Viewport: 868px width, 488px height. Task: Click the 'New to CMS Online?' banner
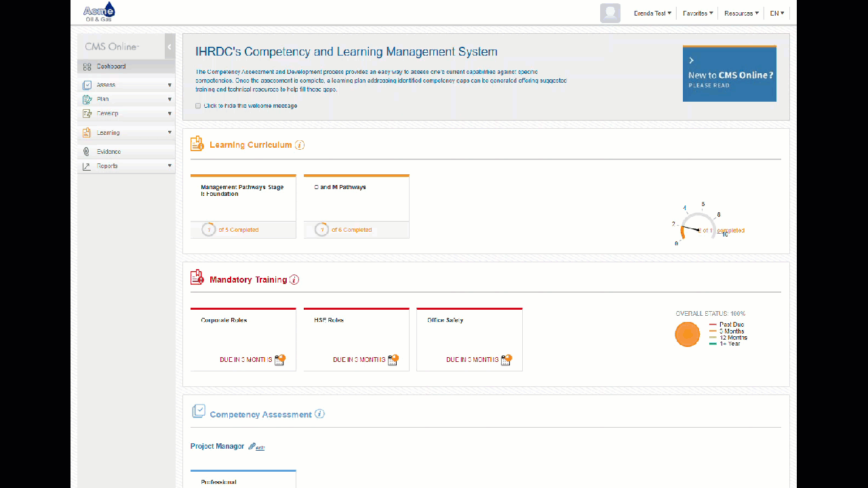(x=730, y=74)
